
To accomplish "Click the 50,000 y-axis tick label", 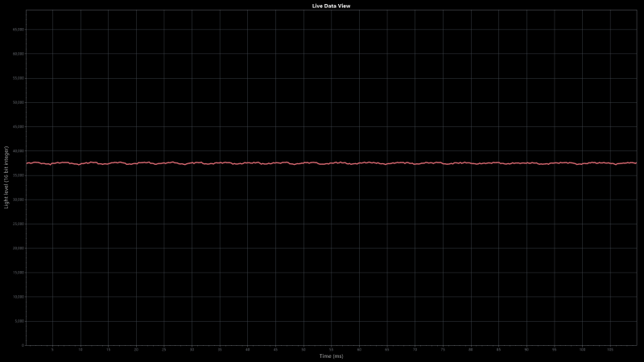I will tap(19, 102).
